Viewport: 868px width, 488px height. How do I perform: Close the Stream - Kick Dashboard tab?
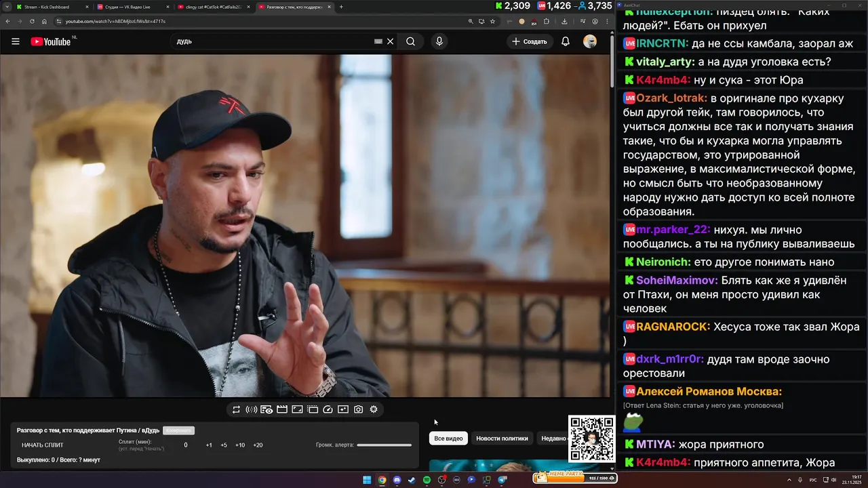click(x=87, y=7)
